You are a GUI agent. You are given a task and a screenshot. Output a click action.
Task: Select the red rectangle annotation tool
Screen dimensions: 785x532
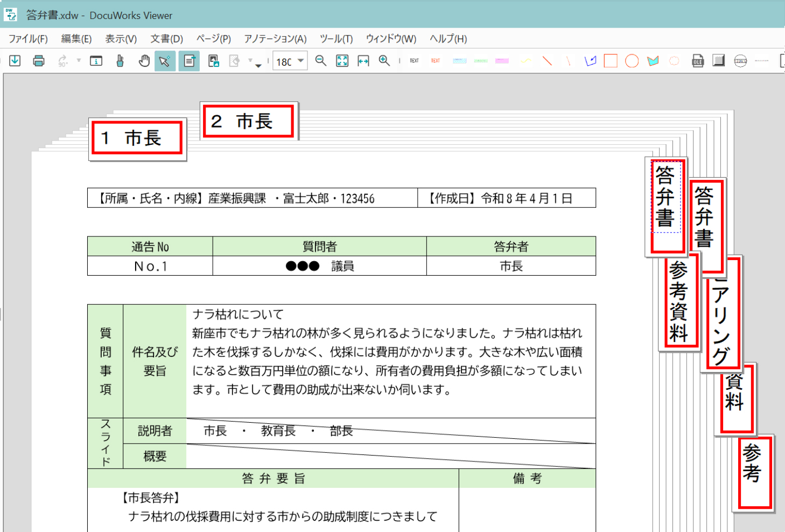[611, 61]
